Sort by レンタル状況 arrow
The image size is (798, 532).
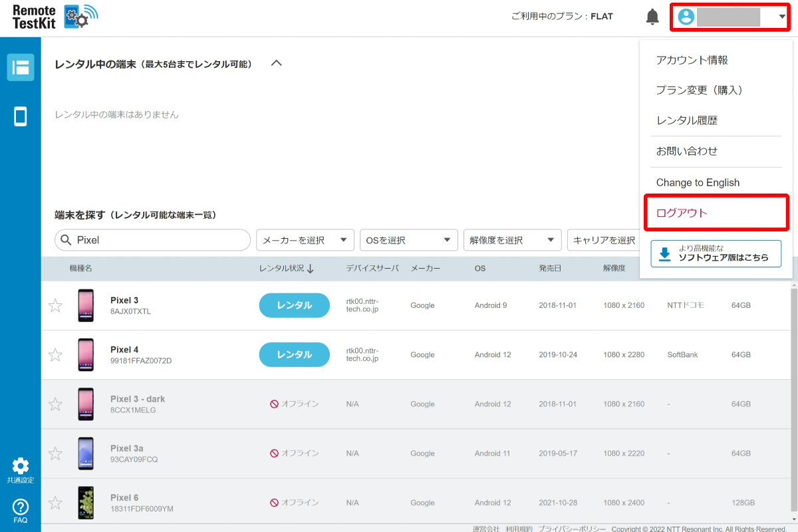311,269
